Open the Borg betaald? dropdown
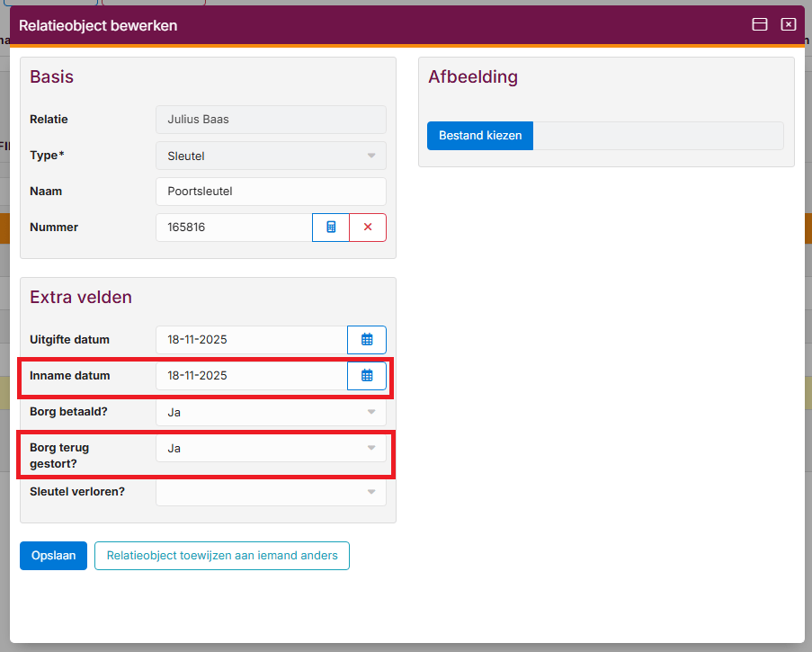The image size is (812, 652). pyautogui.click(x=271, y=412)
